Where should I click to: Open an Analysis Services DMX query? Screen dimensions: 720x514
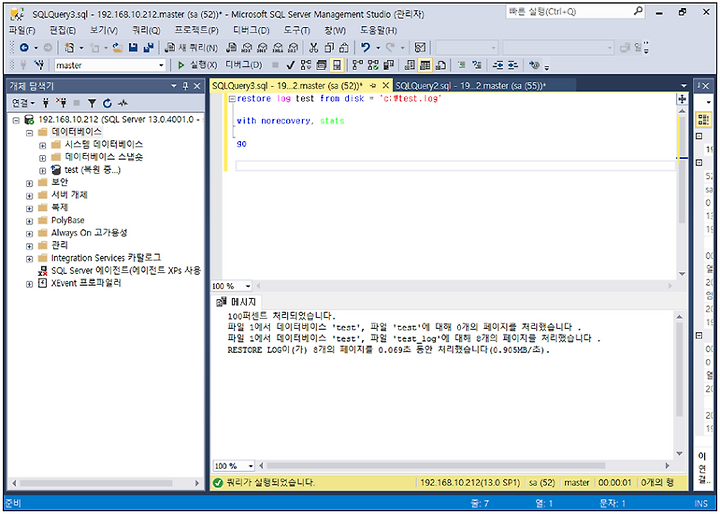point(262,47)
